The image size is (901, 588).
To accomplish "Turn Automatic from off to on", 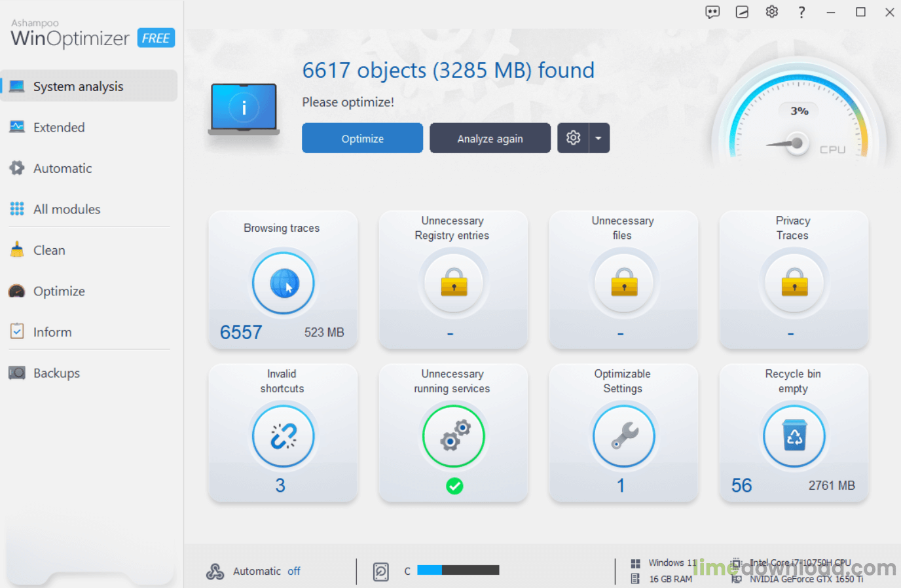I will tap(294, 571).
